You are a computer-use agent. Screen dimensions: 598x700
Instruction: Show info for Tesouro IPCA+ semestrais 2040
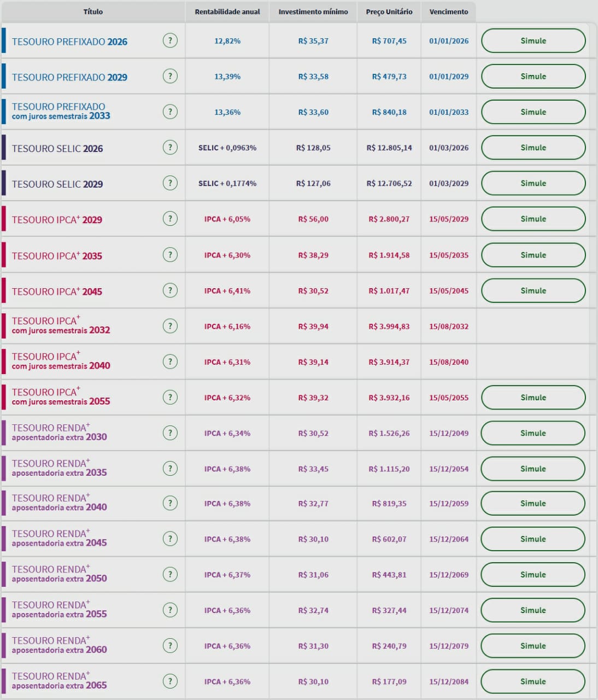[x=170, y=361]
